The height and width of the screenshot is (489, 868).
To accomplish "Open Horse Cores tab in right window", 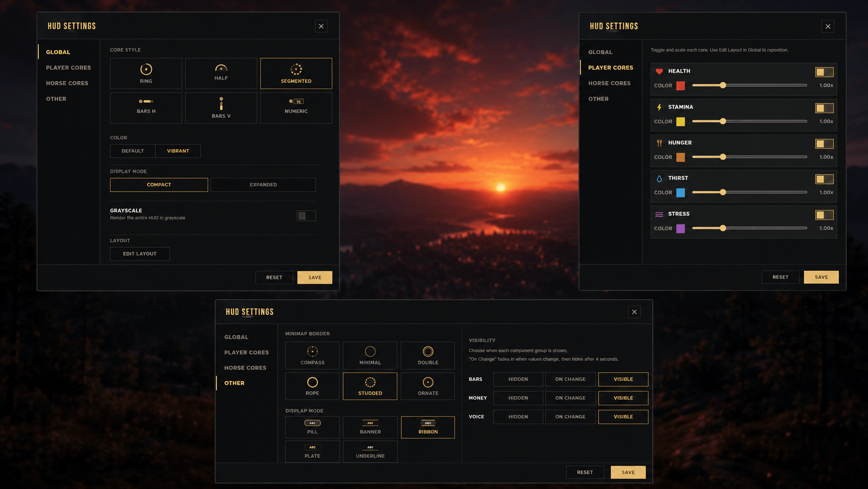I will pos(609,83).
